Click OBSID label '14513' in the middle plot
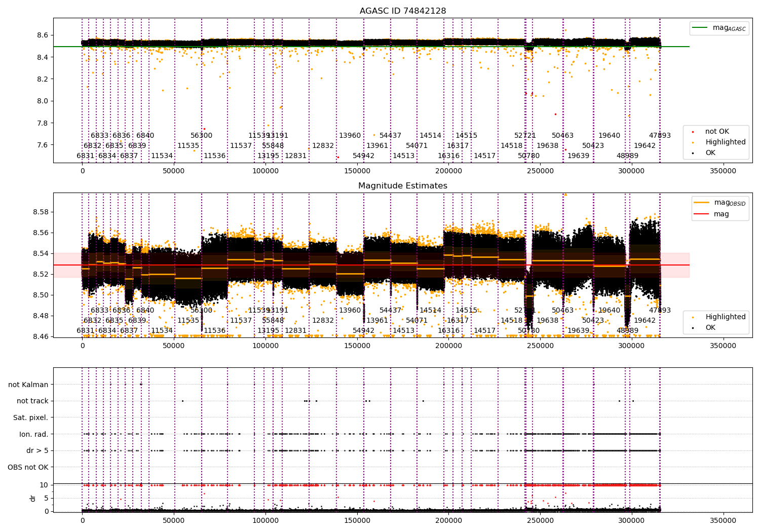This screenshot has height=532, width=760. pyautogui.click(x=404, y=331)
